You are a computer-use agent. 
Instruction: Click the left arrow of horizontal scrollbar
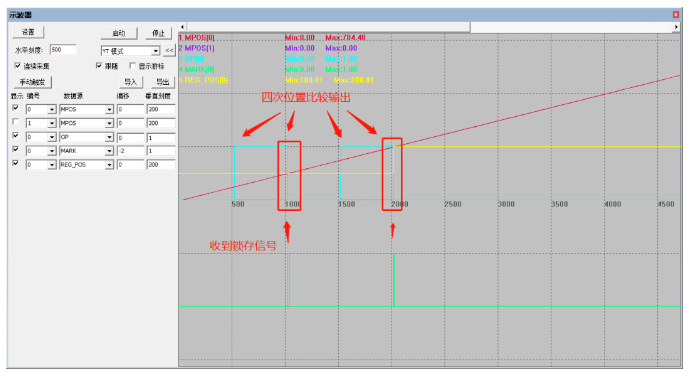(x=182, y=27)
